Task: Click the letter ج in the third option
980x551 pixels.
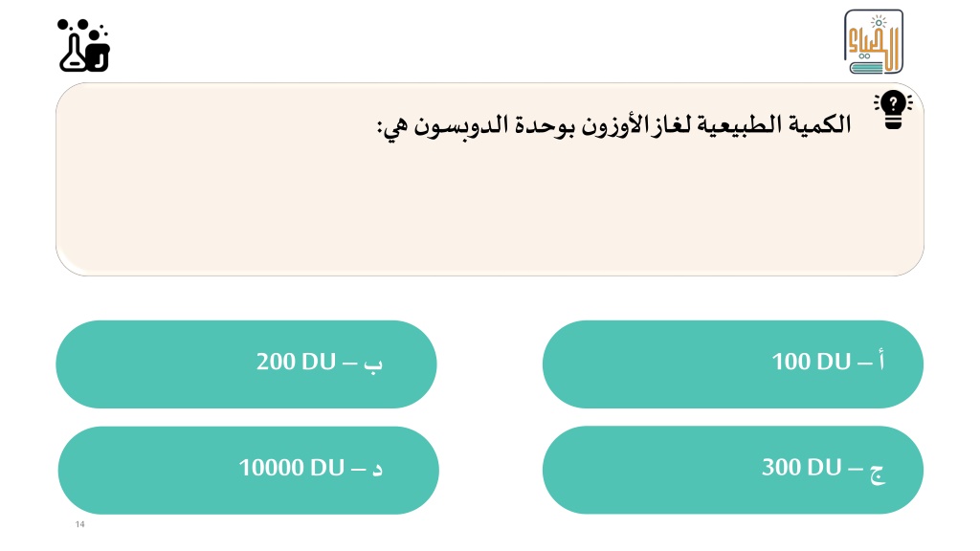Action: (x=878, y=473)
